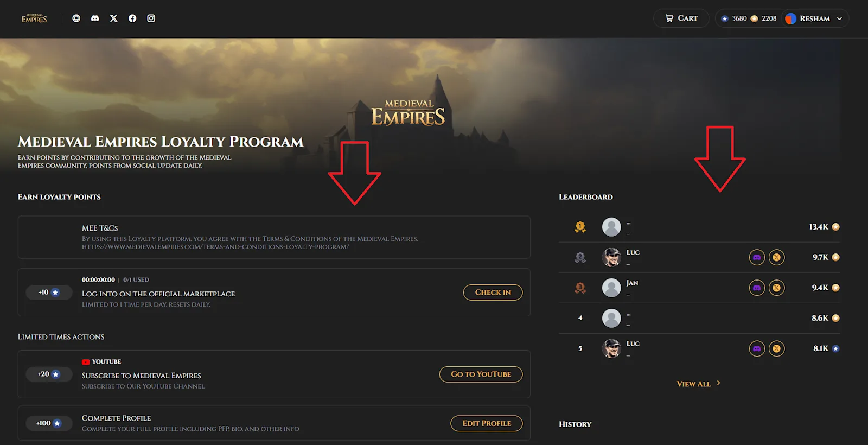Viewport: 868px width, 445px height.
Task: Click the Medieval Empires logo in the header
Action: point(34,18)
